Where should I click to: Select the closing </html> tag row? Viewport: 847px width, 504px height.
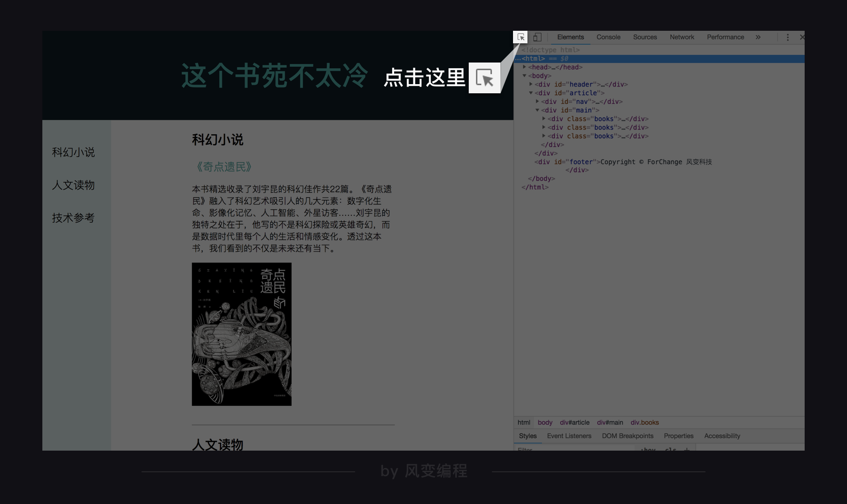(x=535, y=187)
